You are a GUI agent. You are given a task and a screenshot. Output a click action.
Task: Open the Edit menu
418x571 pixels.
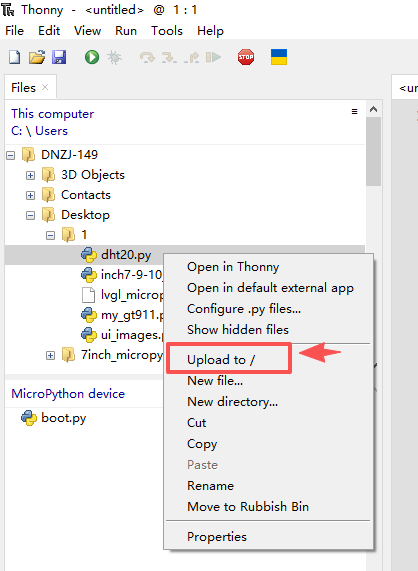pos(49,31)
